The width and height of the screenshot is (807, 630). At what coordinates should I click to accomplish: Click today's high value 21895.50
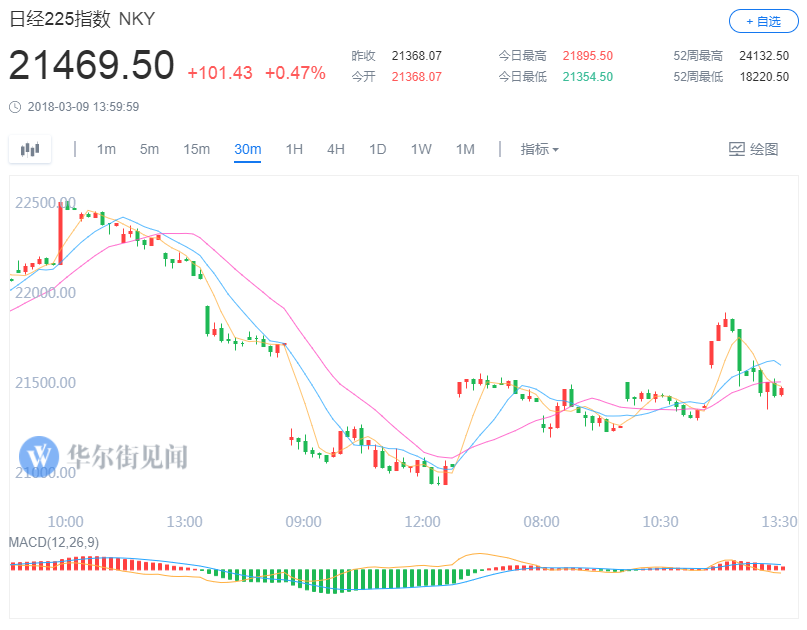(587, 56)
